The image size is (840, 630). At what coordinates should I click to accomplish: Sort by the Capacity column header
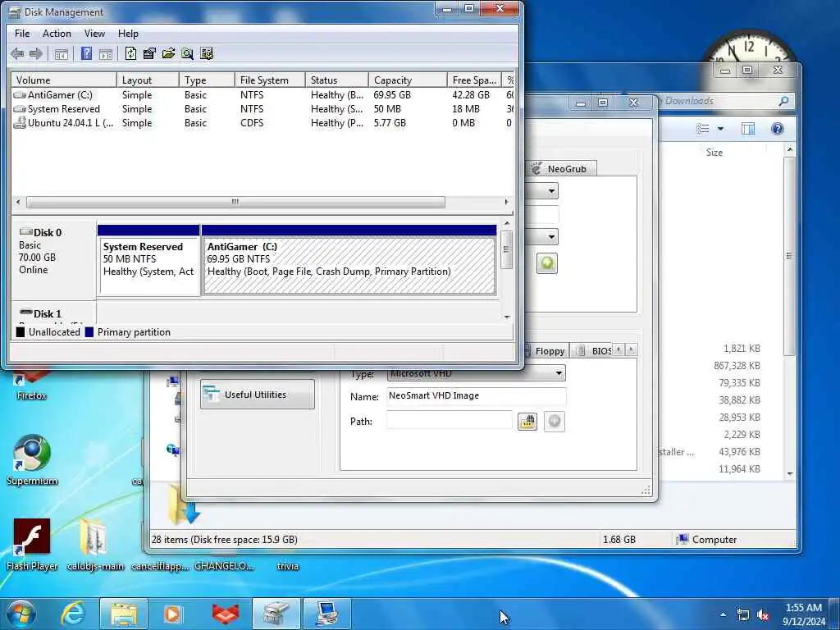pos(407,80)
